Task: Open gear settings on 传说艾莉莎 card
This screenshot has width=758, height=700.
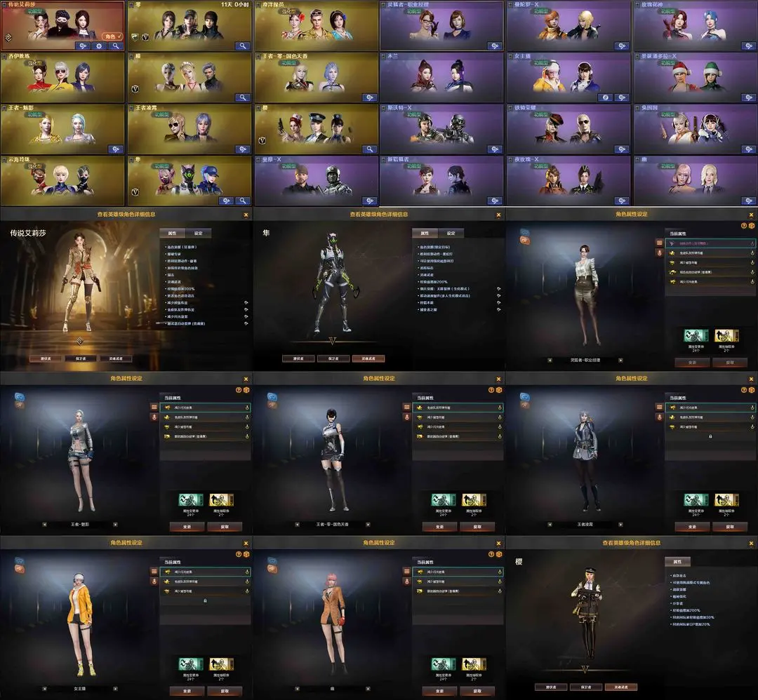Action: click(100, 46)
